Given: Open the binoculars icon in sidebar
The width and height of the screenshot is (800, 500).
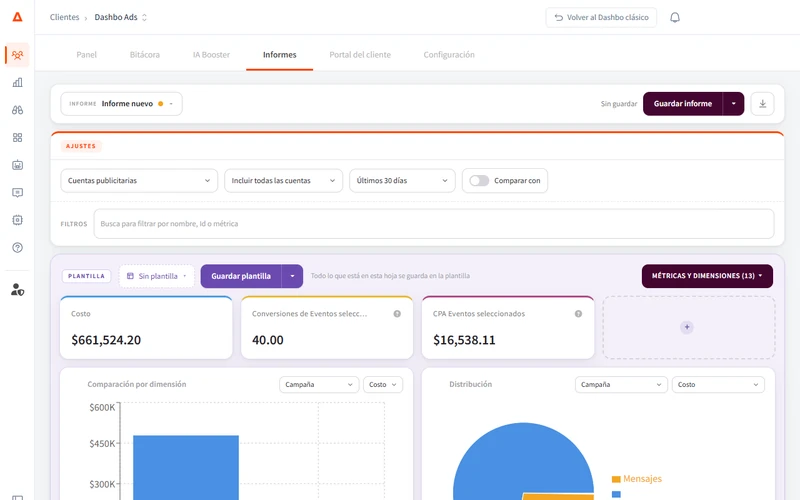Looking at the screenshot, I should [17, 110].
